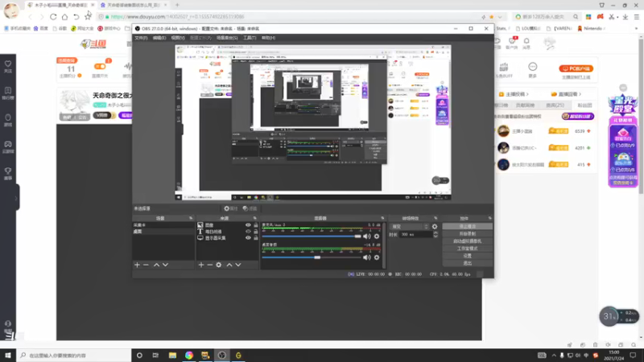644x362 pixels.
Task: Move the selected scene down
Action: pyautogui.click(x=165, y=265)
